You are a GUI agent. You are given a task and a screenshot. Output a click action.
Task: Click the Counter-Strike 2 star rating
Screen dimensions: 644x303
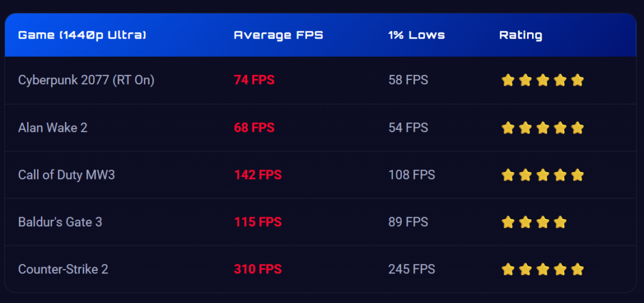coord(542,270)
